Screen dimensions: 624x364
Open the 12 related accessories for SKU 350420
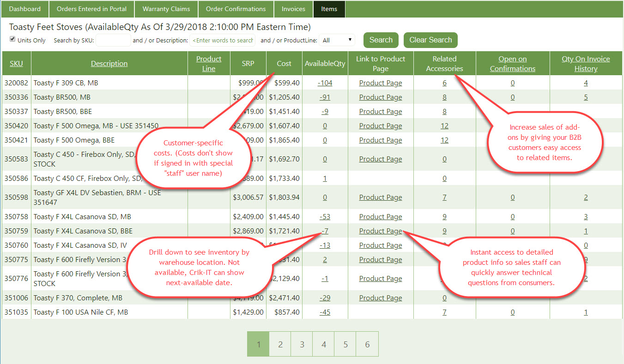(444, 126)
